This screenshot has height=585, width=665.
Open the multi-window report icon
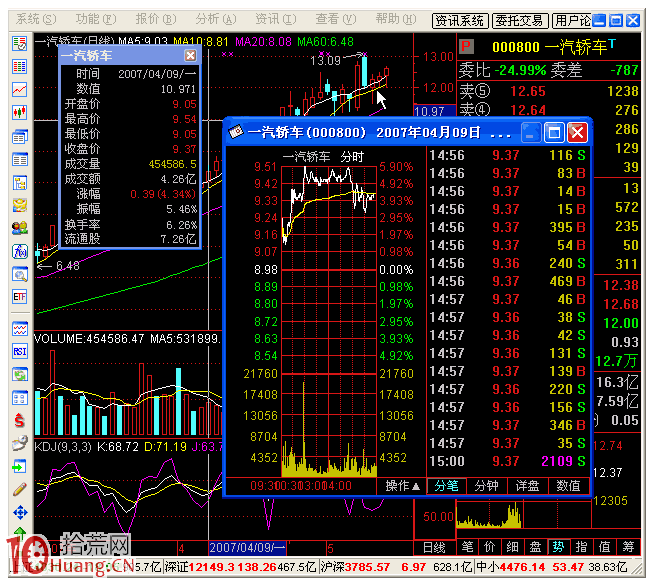coord(20,137)
